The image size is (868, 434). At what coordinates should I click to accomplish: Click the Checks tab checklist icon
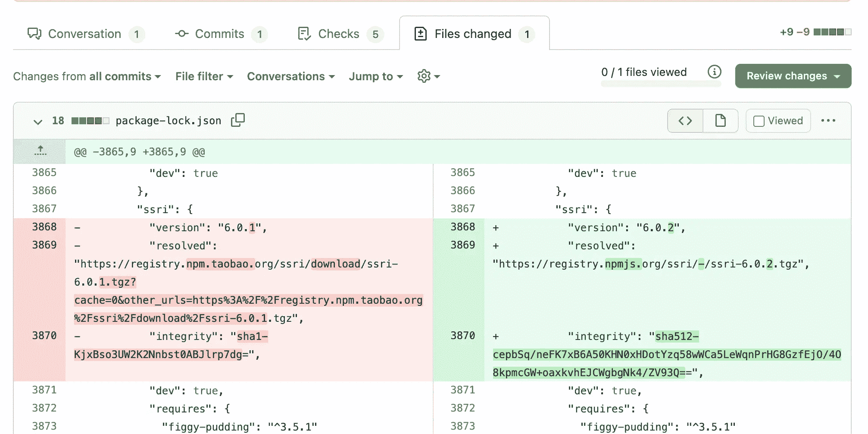coord(304,34)
